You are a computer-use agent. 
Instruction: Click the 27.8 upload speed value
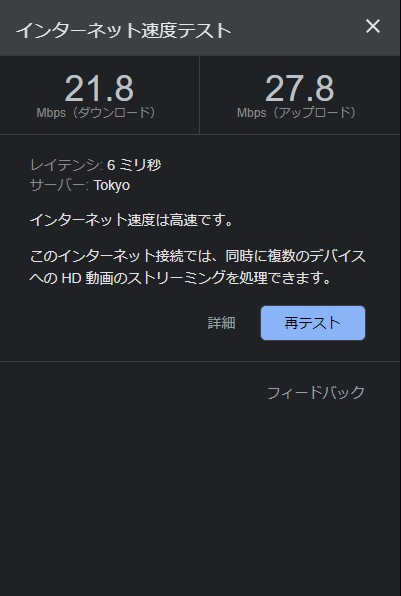point(300,89)
